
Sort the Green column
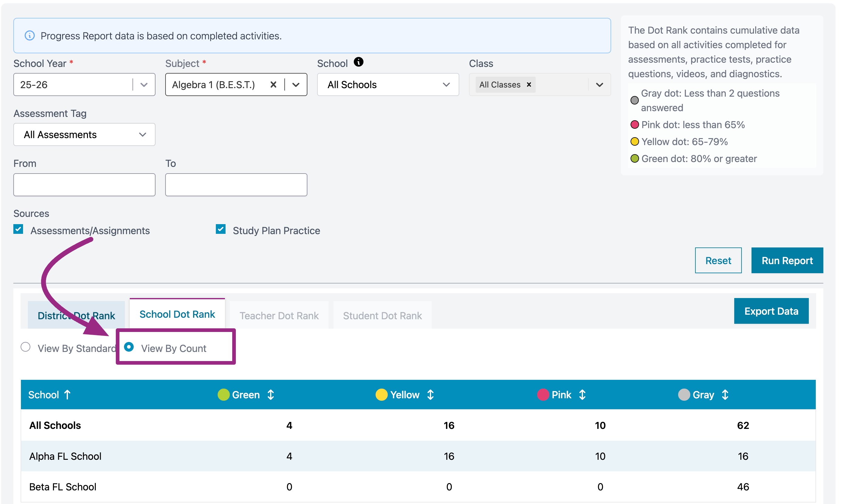[270, 395]
